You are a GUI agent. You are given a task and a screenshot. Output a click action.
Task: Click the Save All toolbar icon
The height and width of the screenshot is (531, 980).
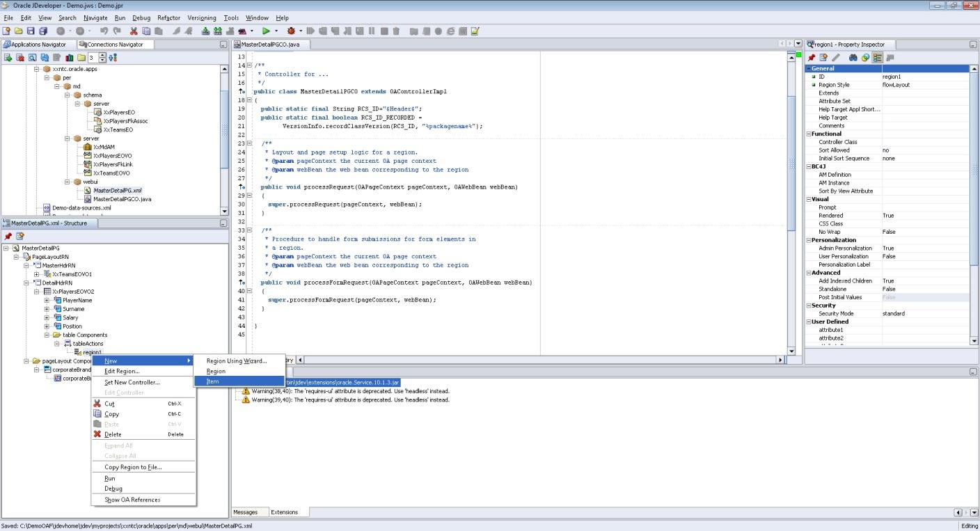[43, 31]
